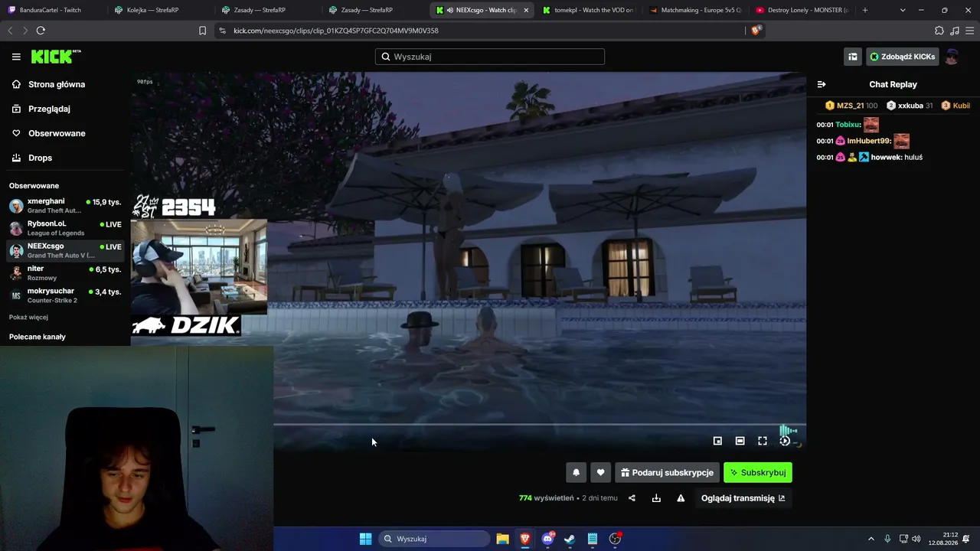
Task: View site information icon beside the URL
Action: (222, 31)
